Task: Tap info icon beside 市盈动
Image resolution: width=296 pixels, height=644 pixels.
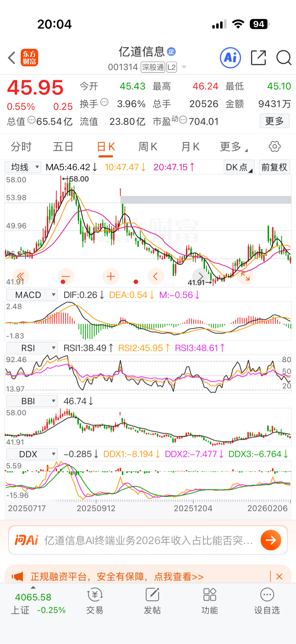Action: click(183, 120)
